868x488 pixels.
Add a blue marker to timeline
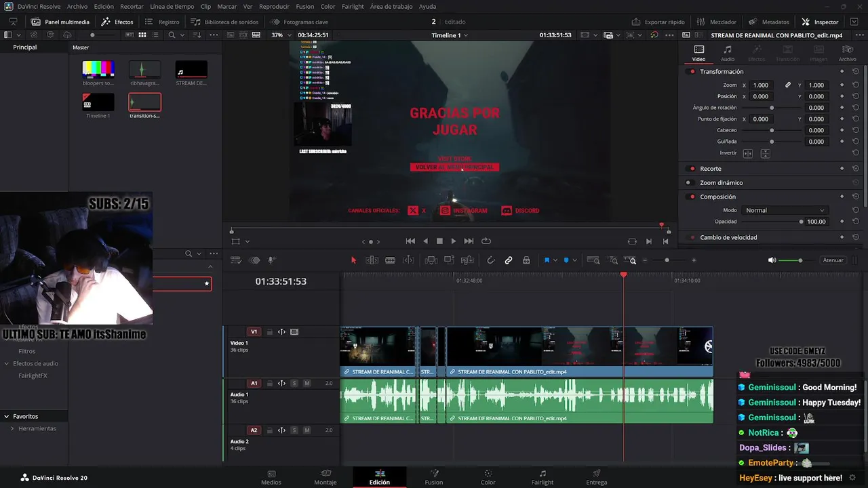point(566,260)
